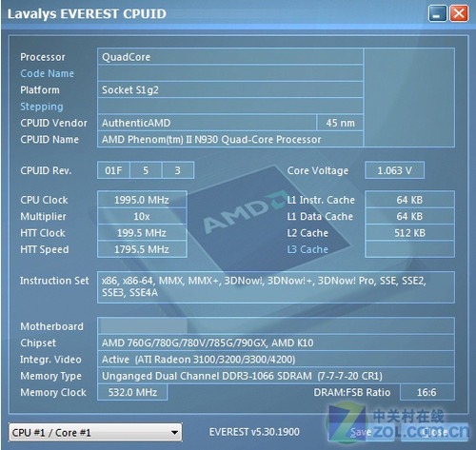The width and height of the screenshot is (476, 450).
Task: Click the CPUID revision cell showing 5
Action: pyautogui.click(x=146, y=170)
